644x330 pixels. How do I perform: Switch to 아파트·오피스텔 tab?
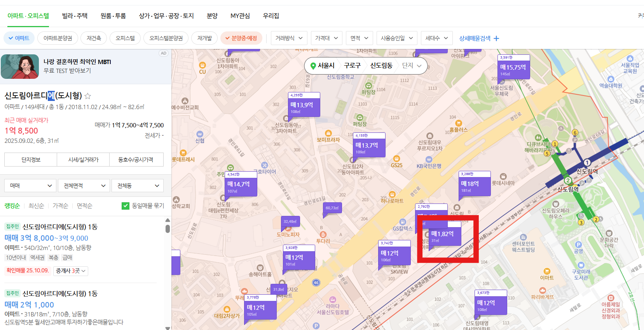(28, 16)
